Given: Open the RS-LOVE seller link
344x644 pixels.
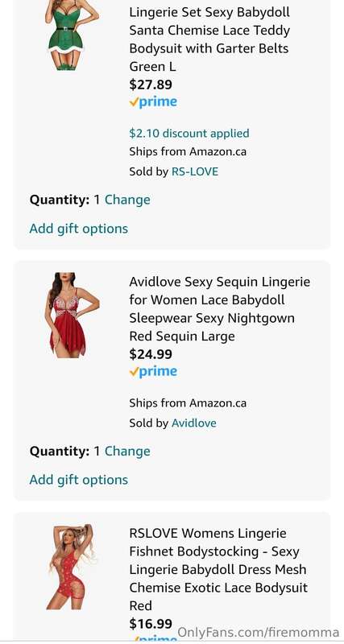Looking at the screenshot, I should click(195, 171).
